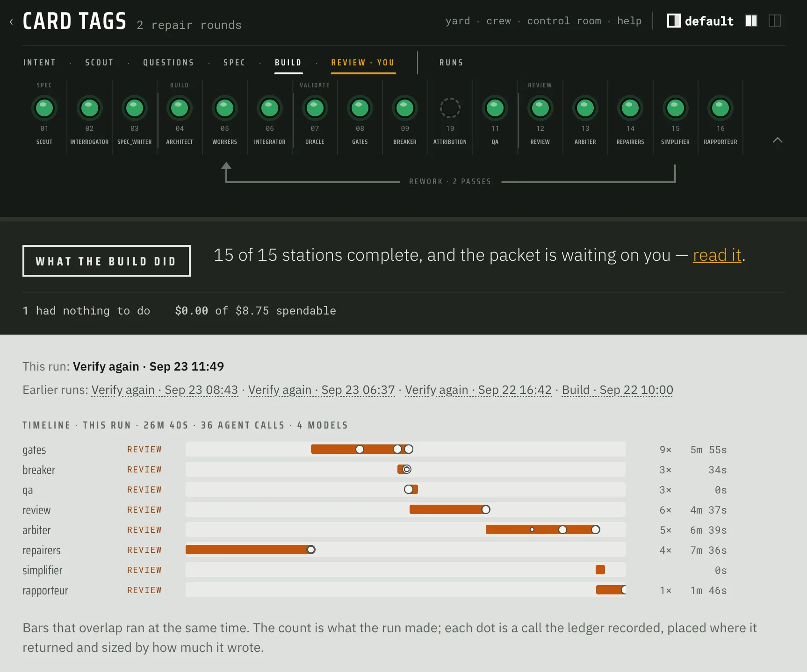Click the arbiter timeline bar

[x=542, y=529]
